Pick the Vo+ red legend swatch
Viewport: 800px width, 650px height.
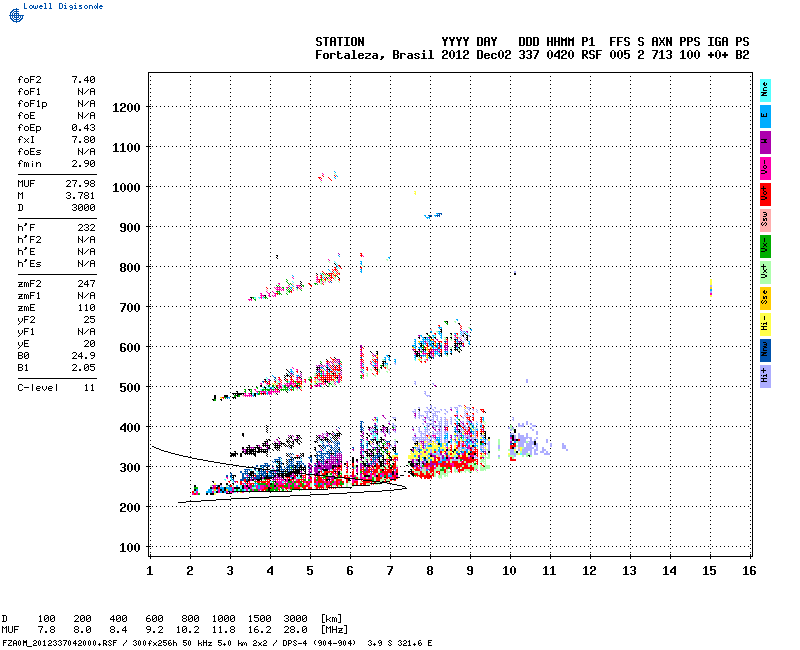pos(765,194)
